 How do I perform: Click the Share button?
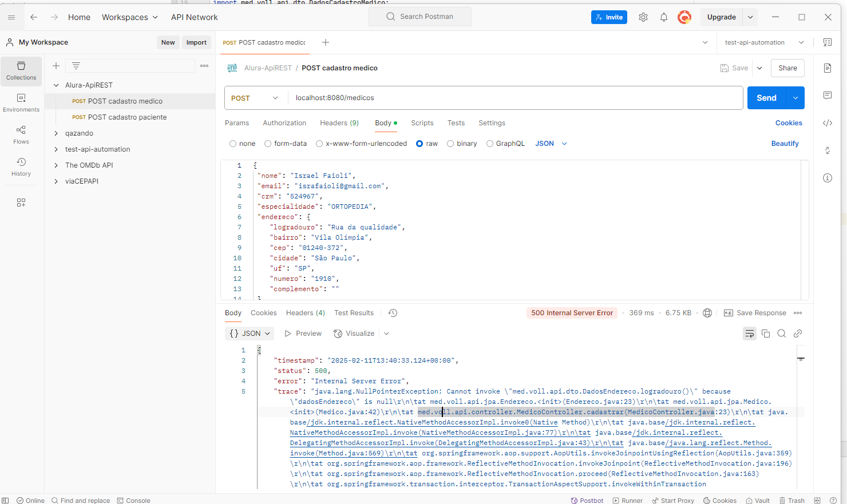point(787,68)
